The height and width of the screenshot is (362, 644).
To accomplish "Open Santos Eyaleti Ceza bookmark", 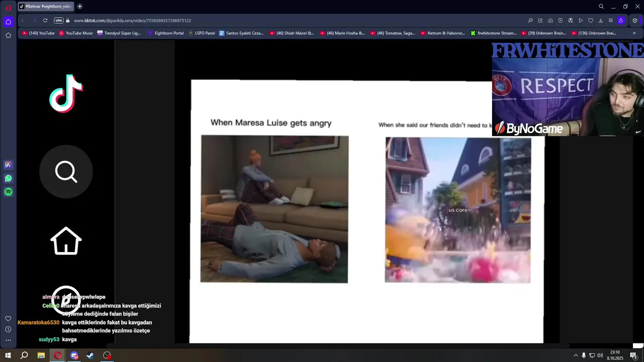I will tap(241, 33).
